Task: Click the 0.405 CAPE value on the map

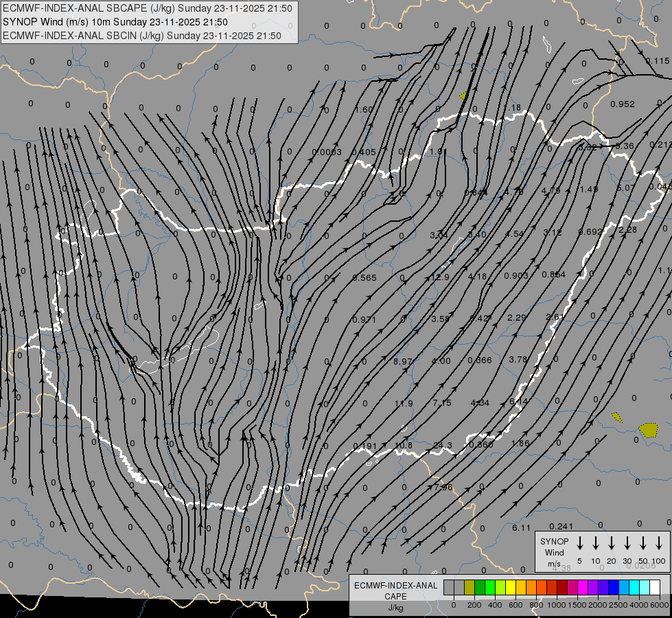Action: [363, 152]
